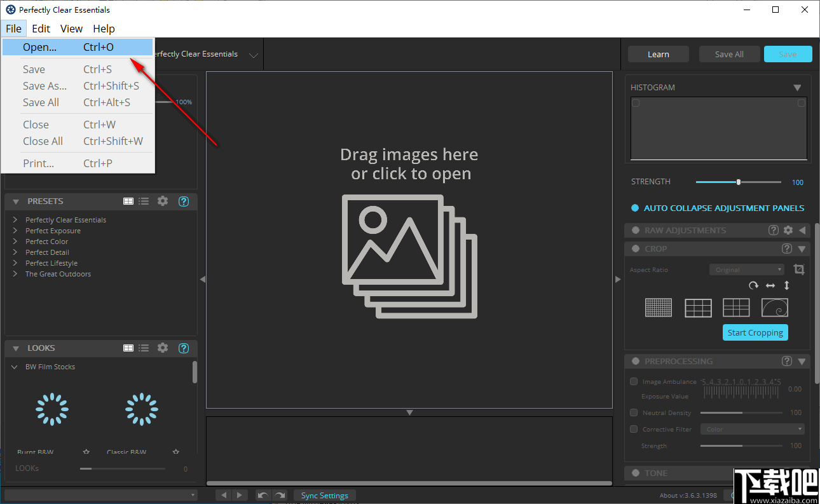Viewport: 820px width, 504px height.
Task: Expand Perfect Exposure preset group
Action: pos(15,230)
